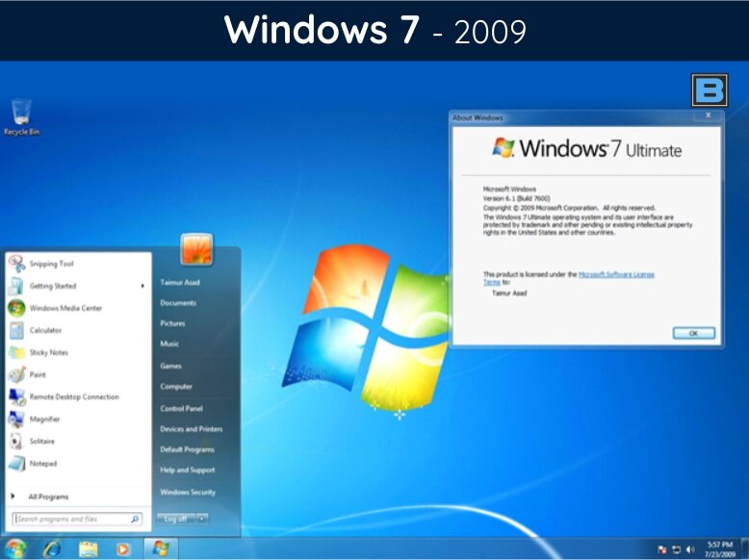Open the arrow next to Log off
This screenshot has width=749, height=560.
(202, 519)
